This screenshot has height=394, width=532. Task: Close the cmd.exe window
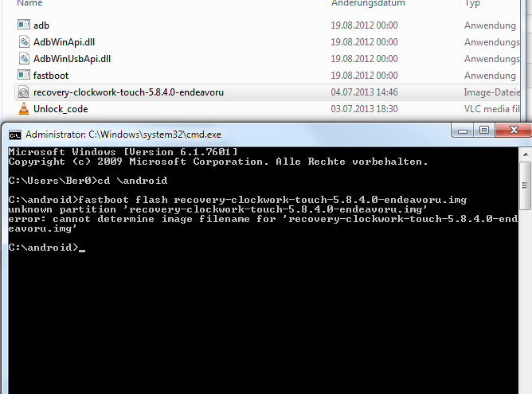point(514,131)
